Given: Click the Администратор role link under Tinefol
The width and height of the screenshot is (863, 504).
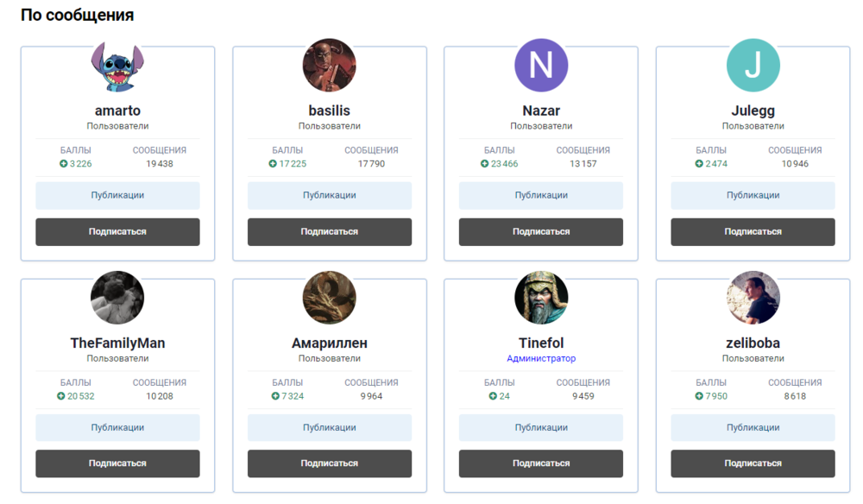Looking at the screenshot, I should (x=541, y=358).
